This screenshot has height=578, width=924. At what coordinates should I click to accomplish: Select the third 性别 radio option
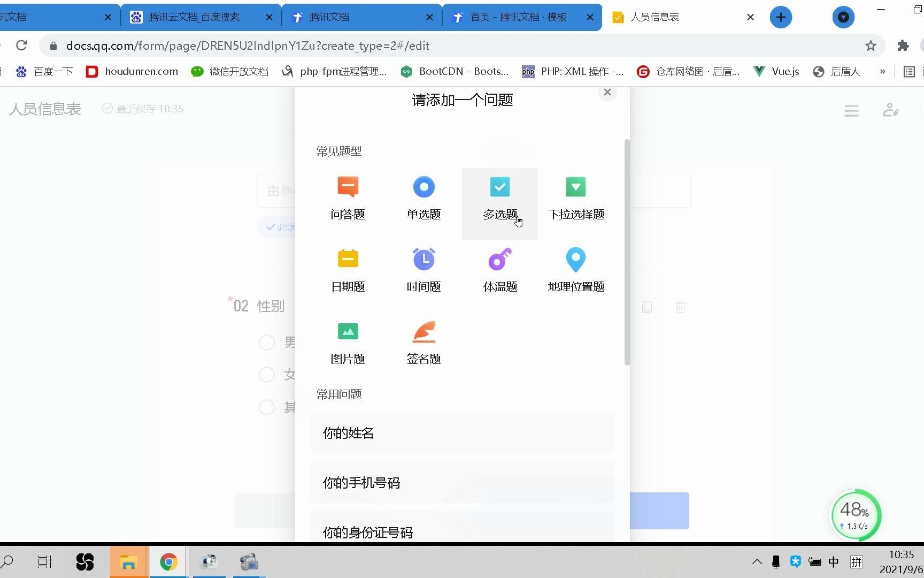click(266, 407)
